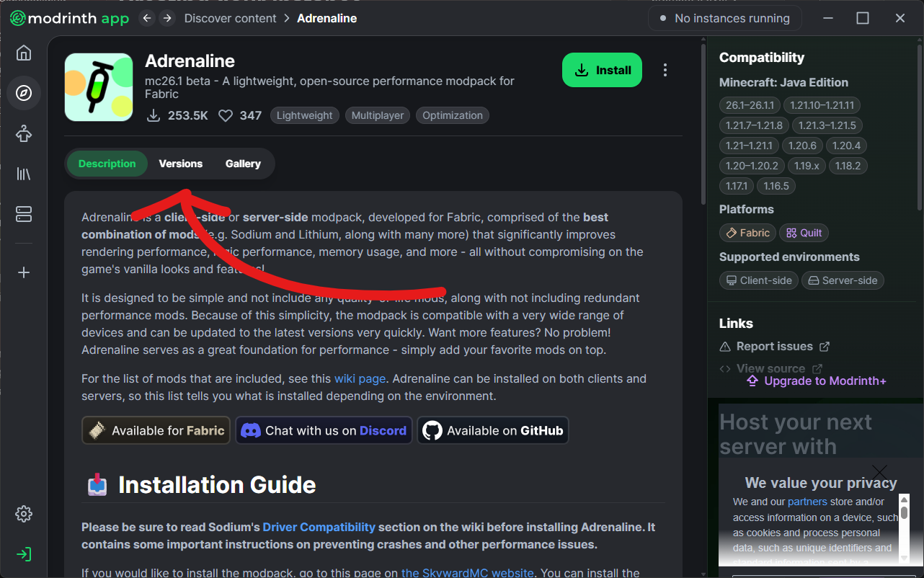Select version chip 1.20.6

(x=802, y=146)
